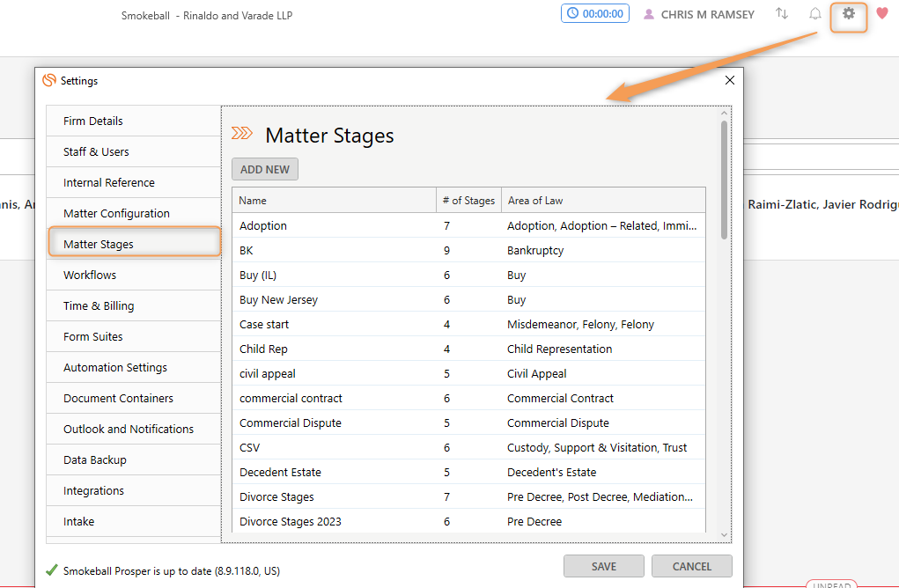The height and width of the screenshot is (588, 899).
Task: Click the ADD NEW button
Action: point(265,169)
